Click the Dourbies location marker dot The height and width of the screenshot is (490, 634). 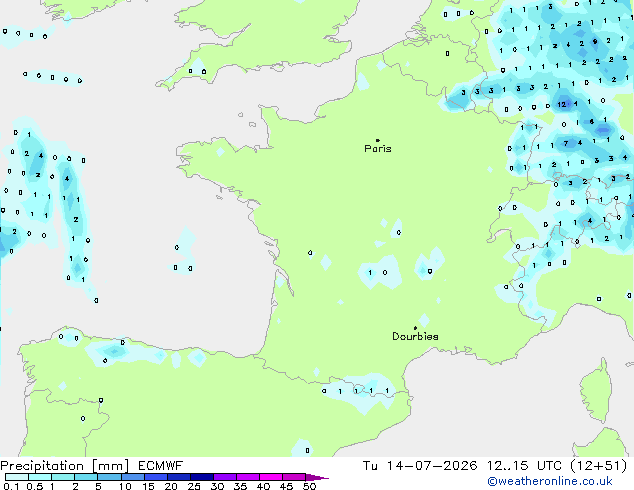click(415, 328)
